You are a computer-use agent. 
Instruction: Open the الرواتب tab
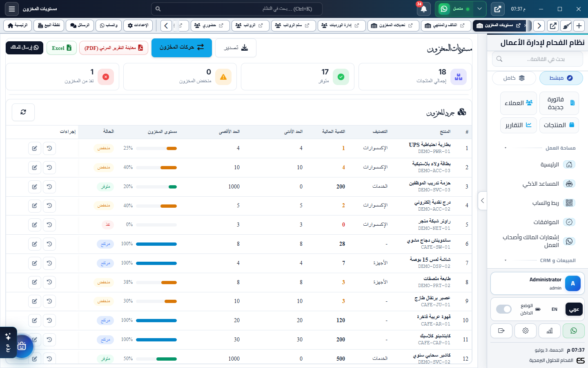pyautogui.click(x=250, y=25)
